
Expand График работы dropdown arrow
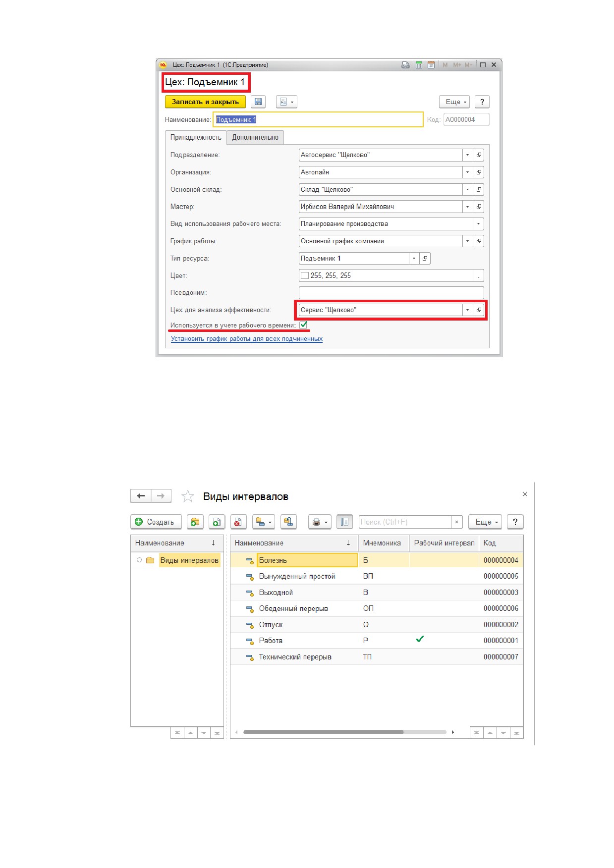tap(467, 241)
